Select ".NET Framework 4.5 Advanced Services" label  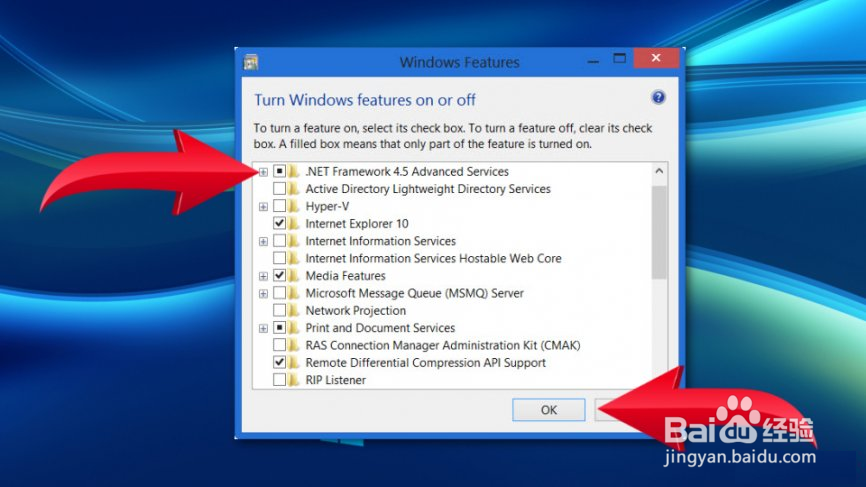(x=407, y=172)
